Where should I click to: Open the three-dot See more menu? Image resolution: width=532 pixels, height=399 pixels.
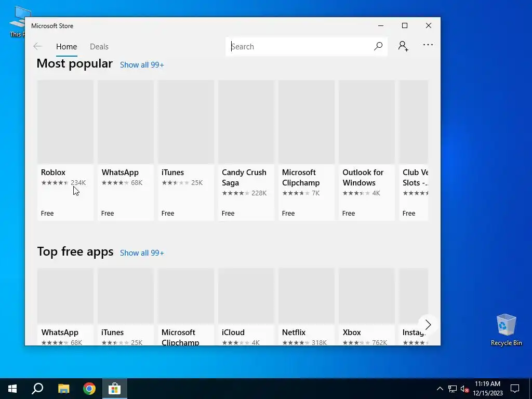[x=428, y=45]
